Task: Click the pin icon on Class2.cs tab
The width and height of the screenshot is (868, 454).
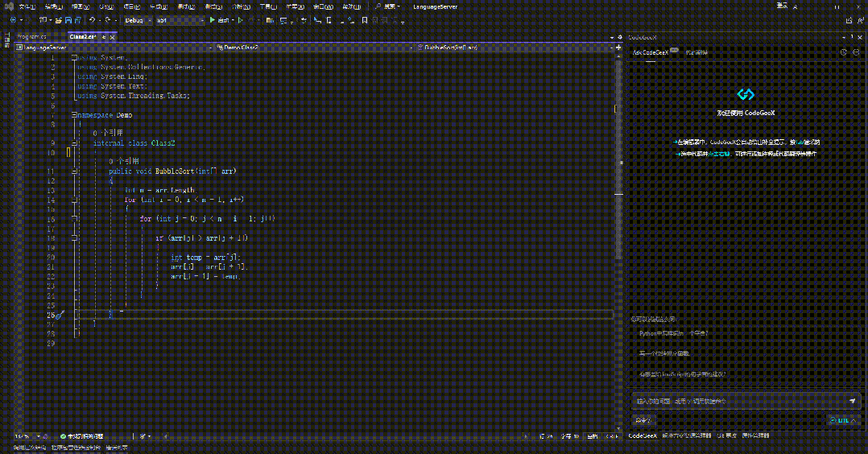Action: pos(104,37)
